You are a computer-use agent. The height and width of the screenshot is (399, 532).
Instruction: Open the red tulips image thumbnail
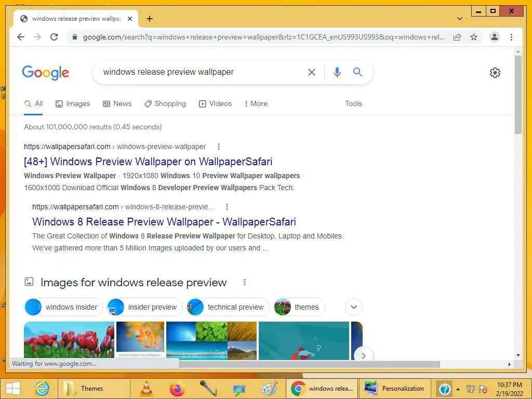69,340
